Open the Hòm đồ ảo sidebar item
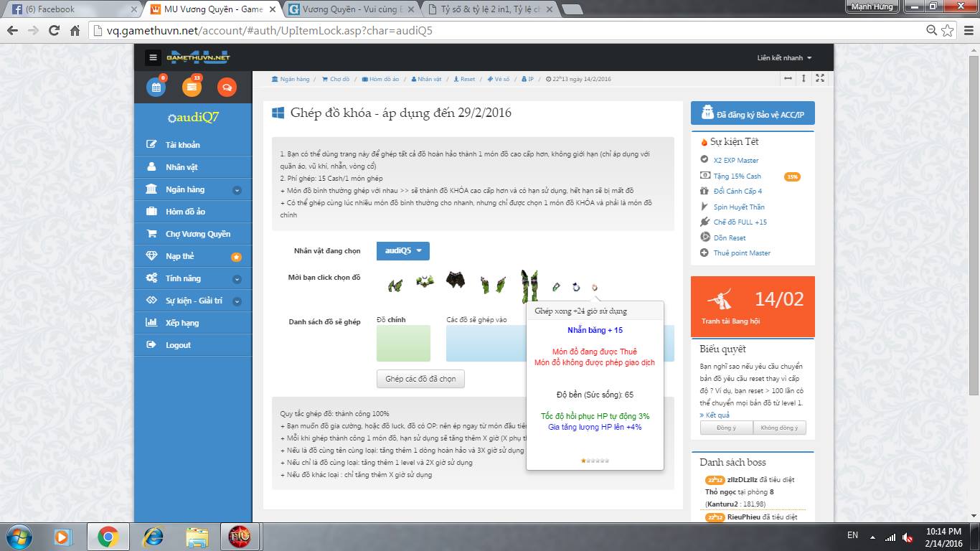 (x=193, y=212)
